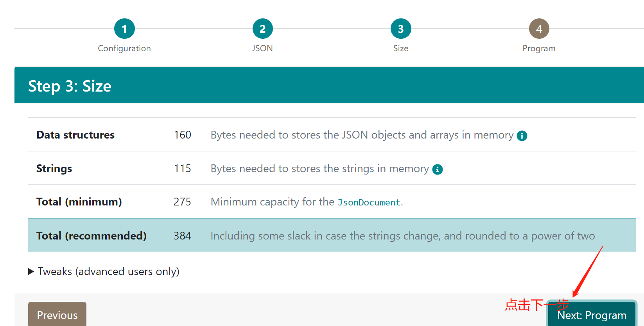Image resolution: width=644 pixels, height=326 pixels.
Task: Click the Next: Program button
Action: pyautogui.click(x=592, y=314)
